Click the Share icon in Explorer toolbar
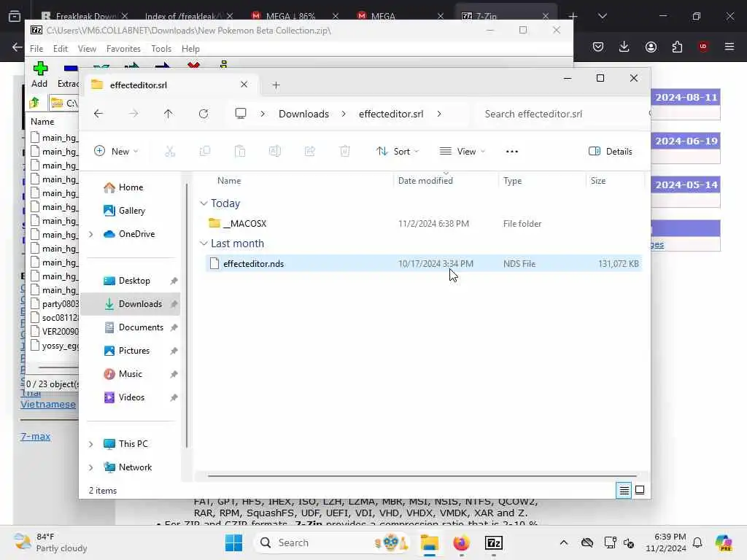The width and height of the screenshot is (747, 560). click(309, 152)
